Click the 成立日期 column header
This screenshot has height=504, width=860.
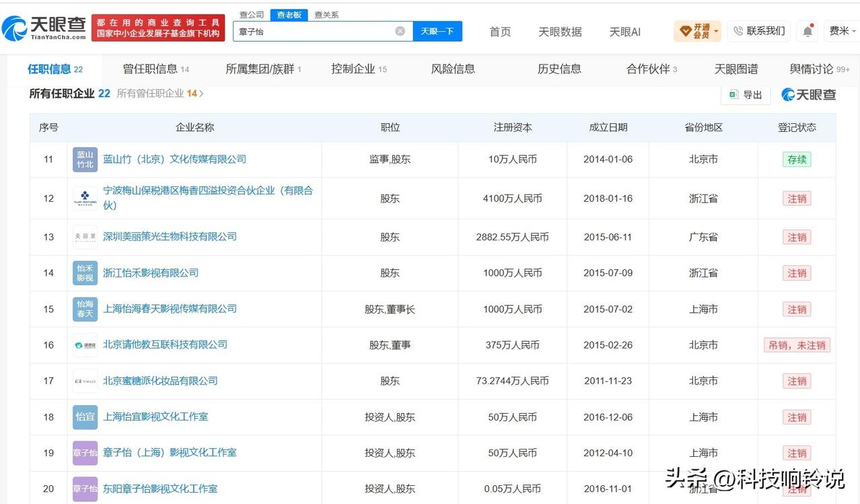click(x=608, y=127)
